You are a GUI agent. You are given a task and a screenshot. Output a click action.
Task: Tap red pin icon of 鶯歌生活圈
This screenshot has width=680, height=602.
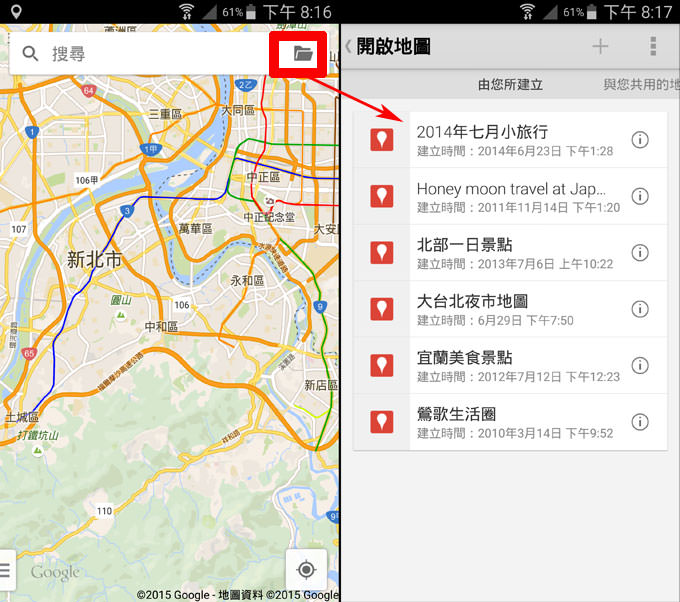[x=382, y=422]
